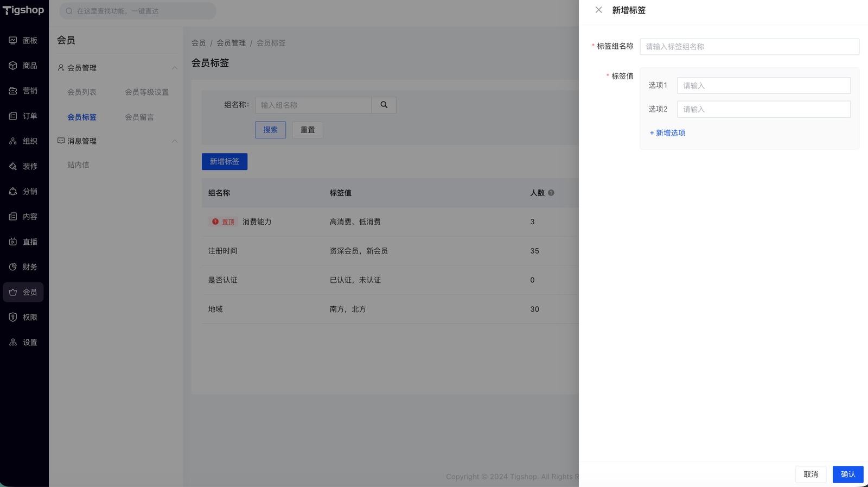
Task: Open the permissions (权限) shield icon
Action: click(13, 317)
